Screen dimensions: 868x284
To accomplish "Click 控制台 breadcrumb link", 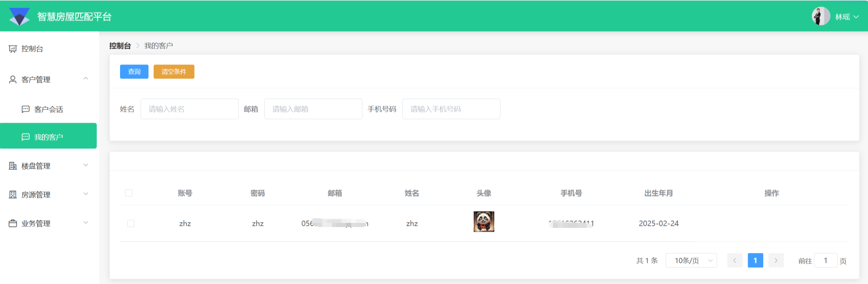I will 120,46.
